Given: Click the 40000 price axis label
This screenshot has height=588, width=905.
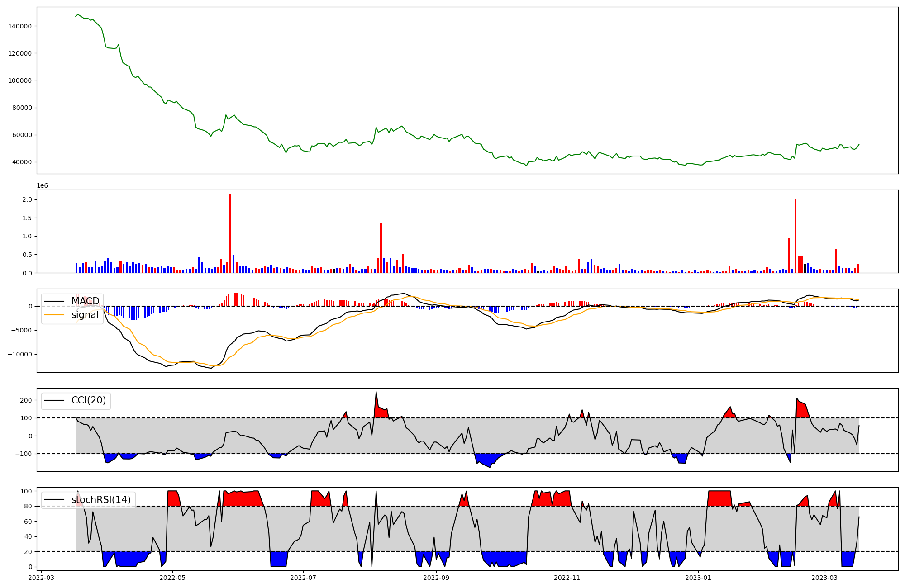Looking at the screenshot, I should [x=22, y=162].
